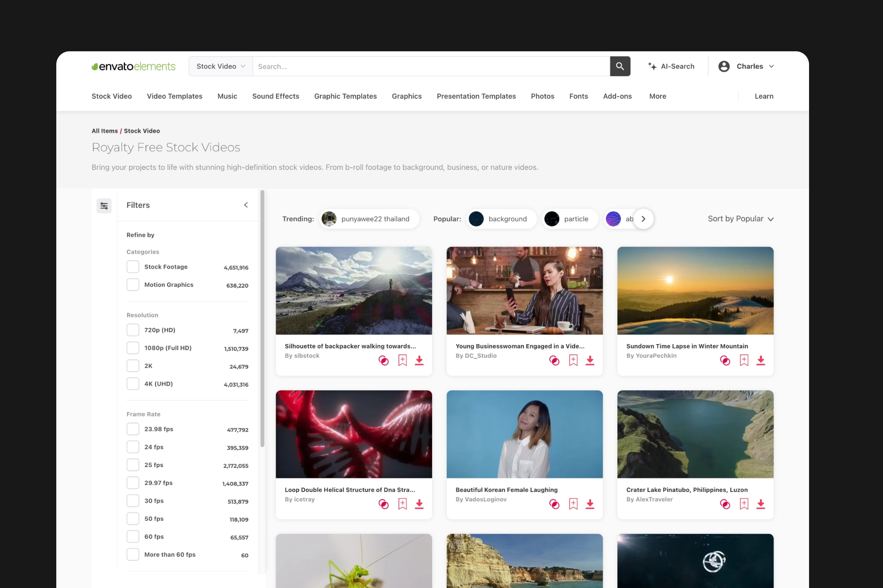Open the Crater Lake Pinatubo thumbnail
The image size is (883, 588).
695,434
